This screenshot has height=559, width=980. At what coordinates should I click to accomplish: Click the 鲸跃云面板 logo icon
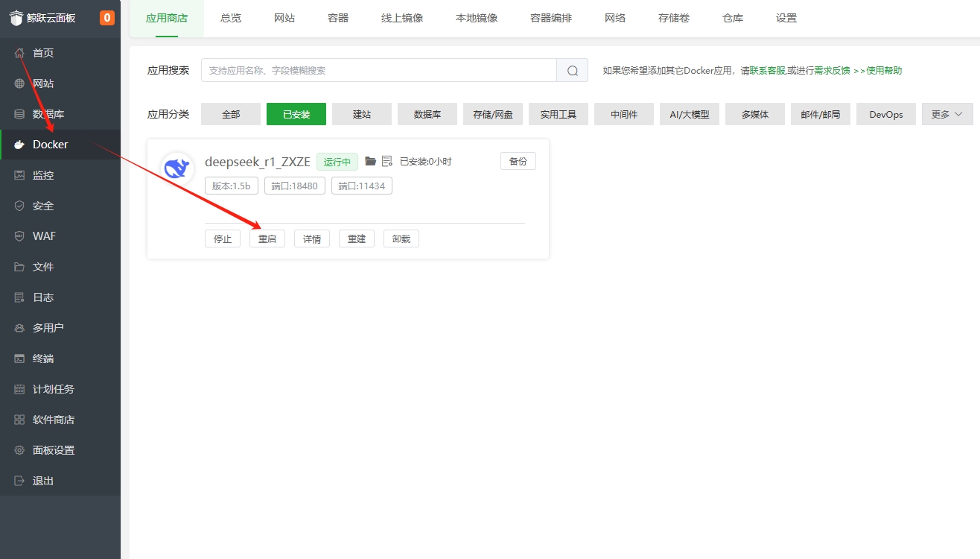tap(16, 18)
